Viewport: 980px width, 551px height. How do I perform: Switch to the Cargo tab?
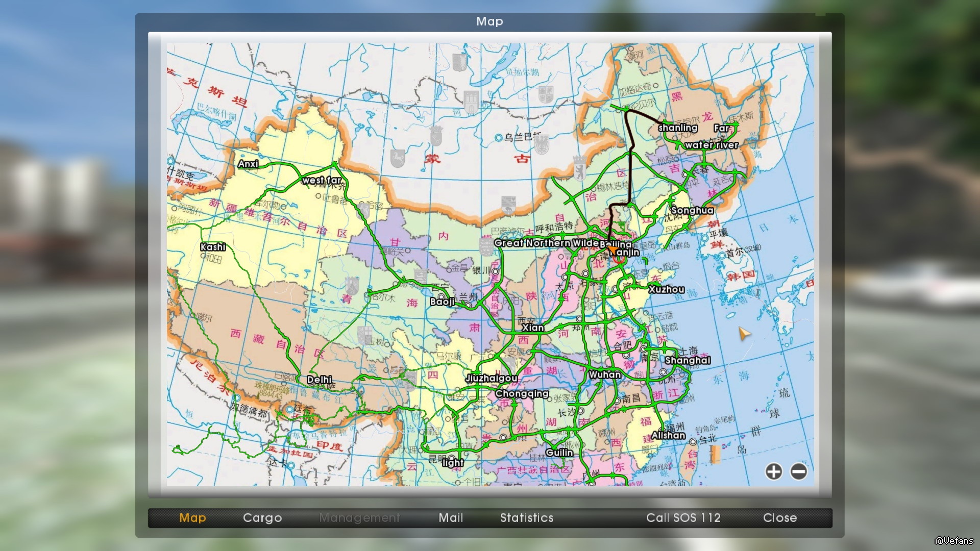tap(262, 518)
